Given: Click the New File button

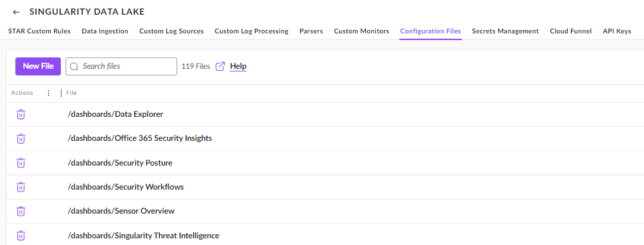Looking at the screenshot, I should pos(38,66).
